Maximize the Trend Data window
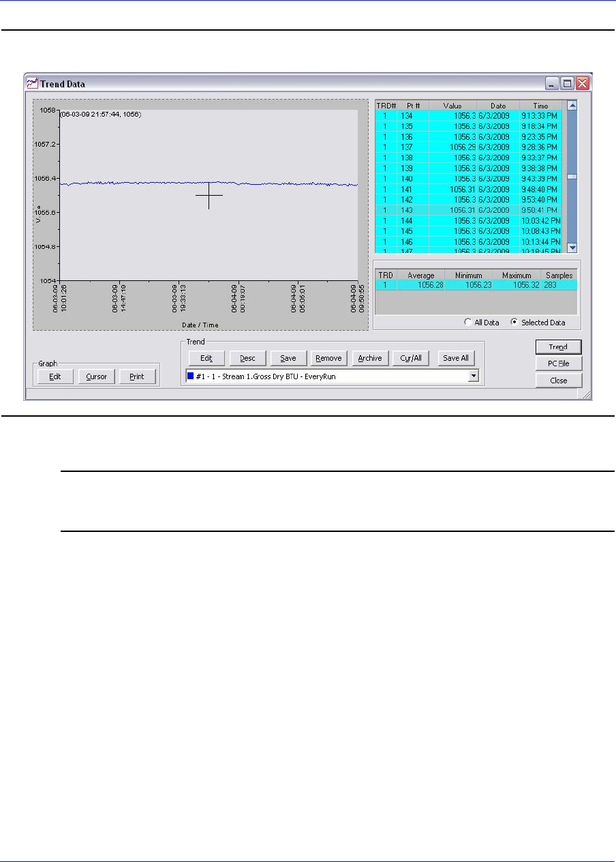 [x=568, y=84]
